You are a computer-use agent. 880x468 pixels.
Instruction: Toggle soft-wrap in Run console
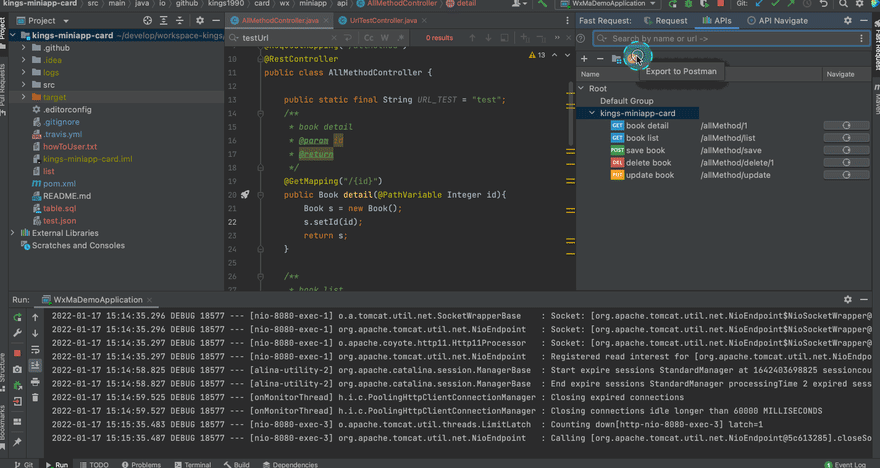click(x=35, y=350)
